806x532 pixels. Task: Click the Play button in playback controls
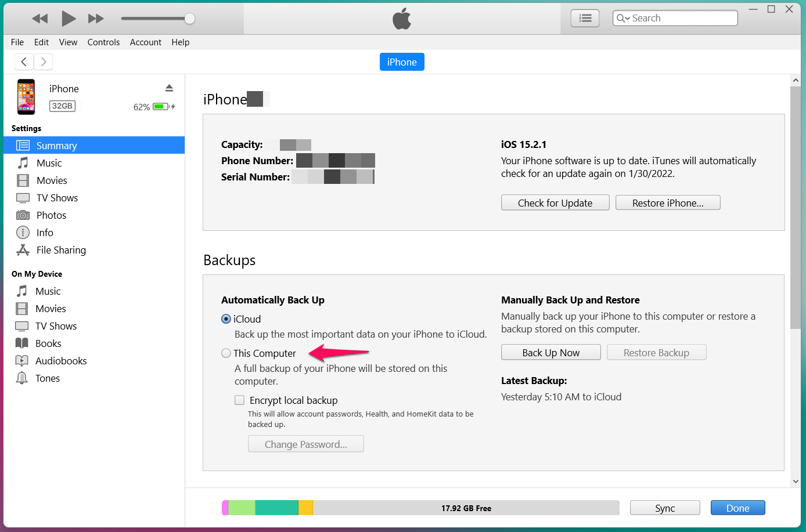click(x=69, y=19)
